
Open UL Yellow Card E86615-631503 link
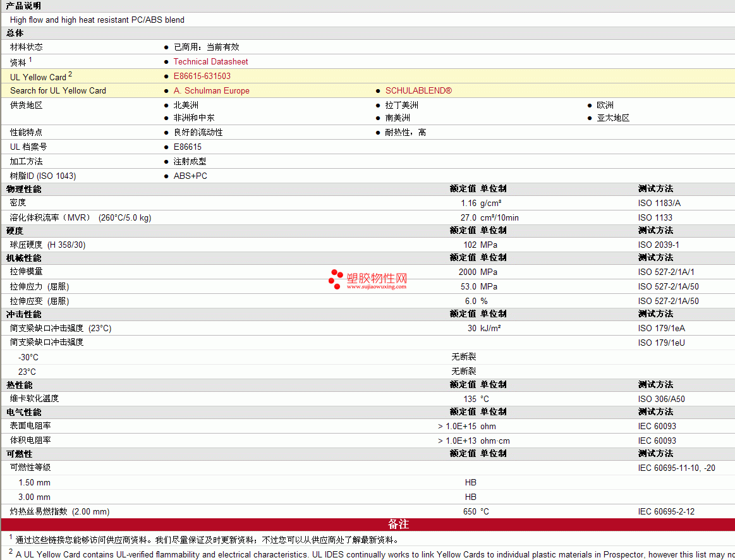coord(202,76)
